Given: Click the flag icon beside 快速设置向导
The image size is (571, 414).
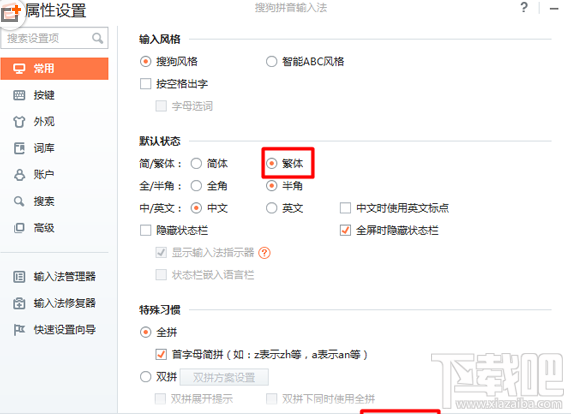Looking at the screenshot, I should 19,330.
